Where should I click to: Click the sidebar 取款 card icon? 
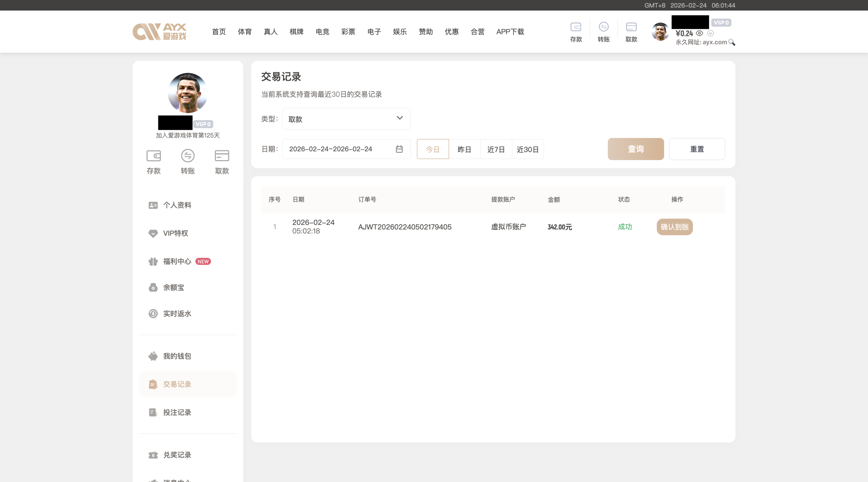222,156
